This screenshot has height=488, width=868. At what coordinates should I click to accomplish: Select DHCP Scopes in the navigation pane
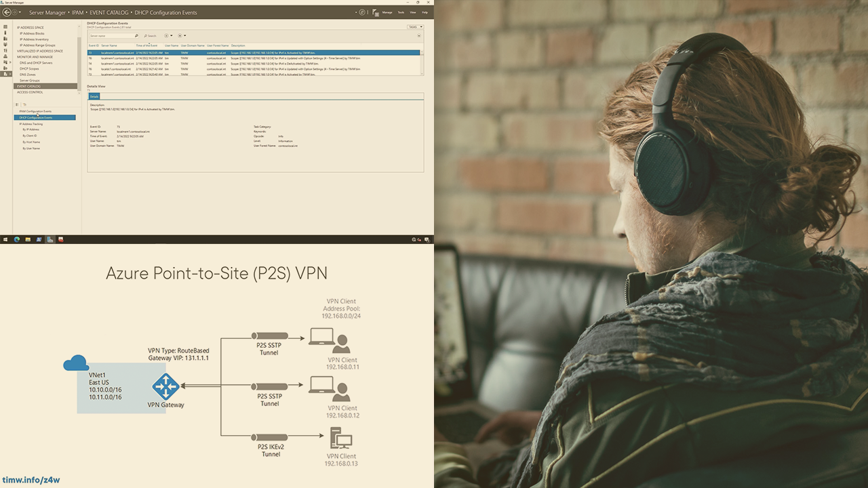29,68
